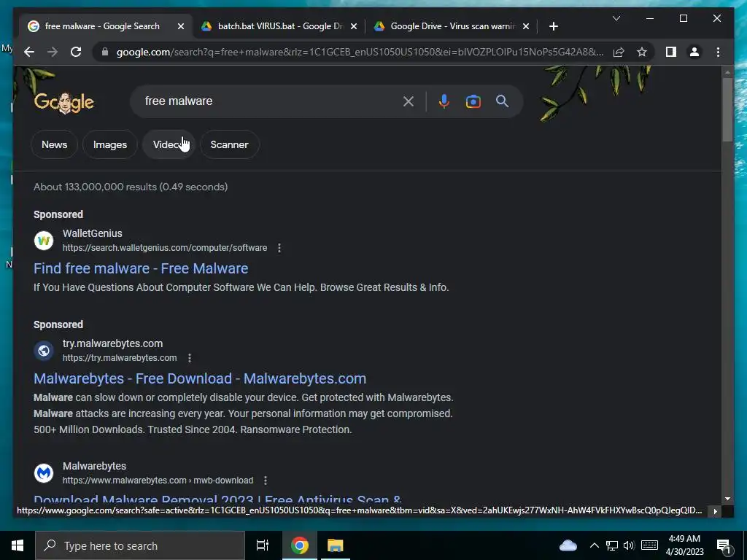The height and width of the screenshot is (560, 747).
Task: Filter results by Images
Action: (x=110, y=144)
